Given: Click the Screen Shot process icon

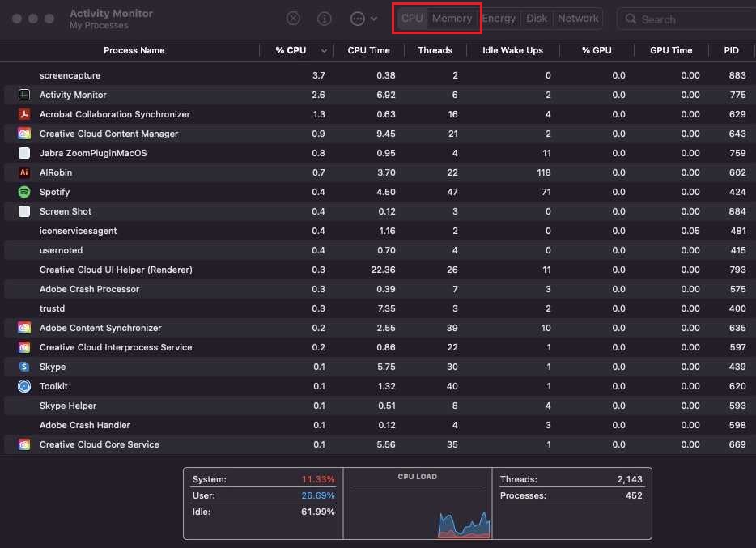Looking at the screenshot, I should pyautogui.click(x=24, y=211).
